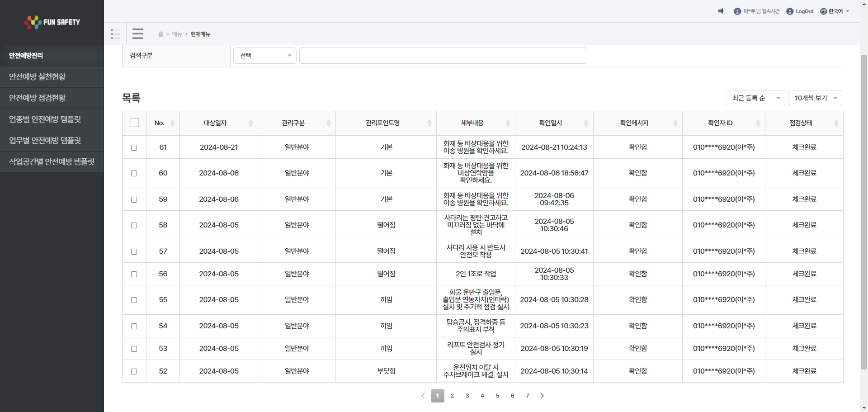868x412 pixels.
Task: Click the search keyword input field
Action: (443, 56)
